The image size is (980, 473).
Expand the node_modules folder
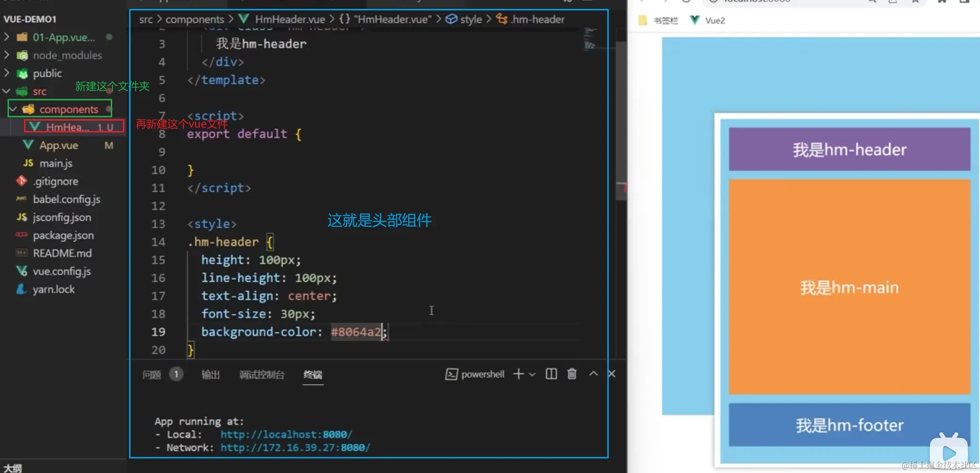coord(7,55)
